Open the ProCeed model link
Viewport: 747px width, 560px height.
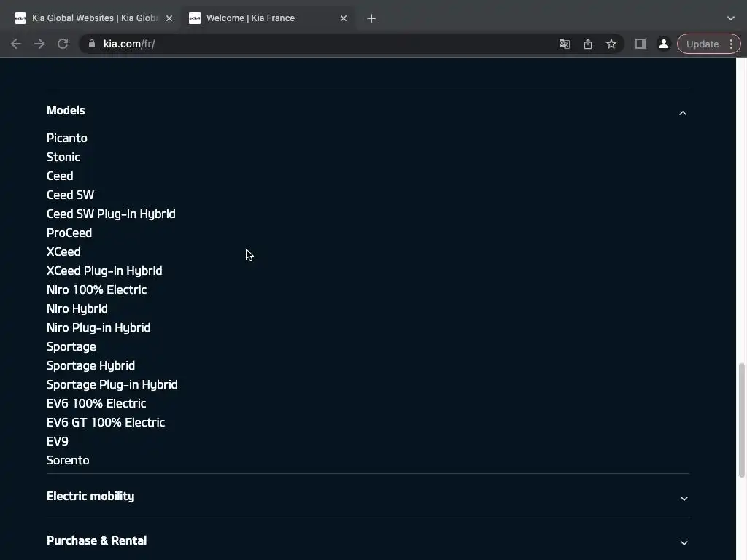[69, 233]
